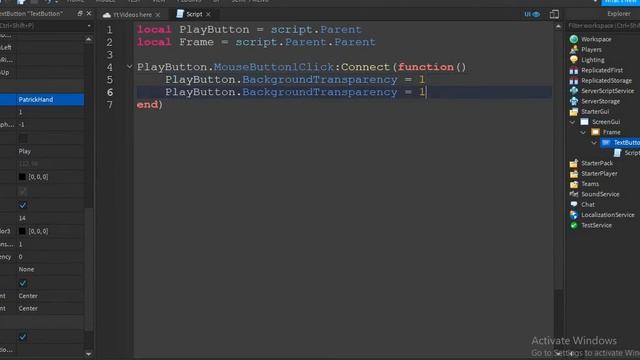The image size is (640, 360).
Task: Collapse the Frame tree node arrow
Action: click(583, 132)
